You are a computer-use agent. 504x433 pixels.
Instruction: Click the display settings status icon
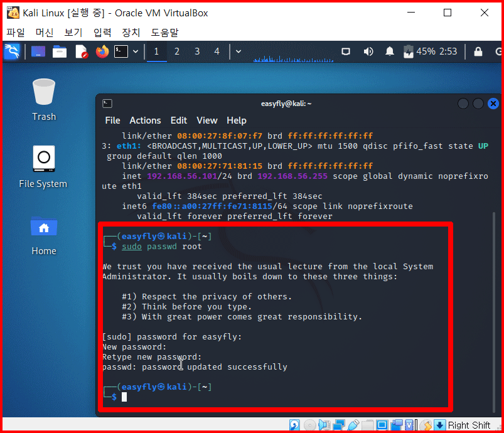click(x=382, y=425)
